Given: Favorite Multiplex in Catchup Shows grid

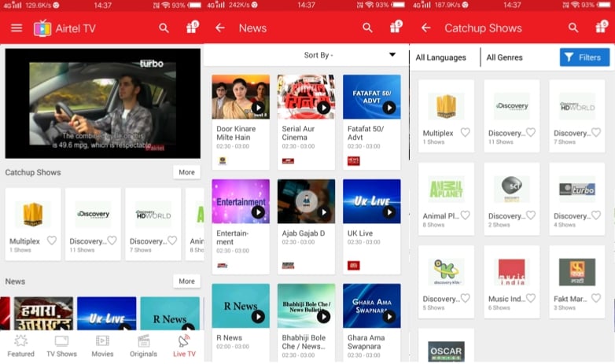Looking at the screenshot, I should 465,132.
